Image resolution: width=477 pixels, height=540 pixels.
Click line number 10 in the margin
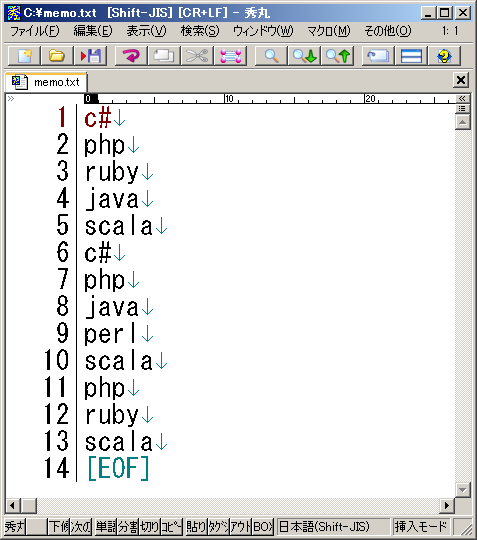[57, 360]
